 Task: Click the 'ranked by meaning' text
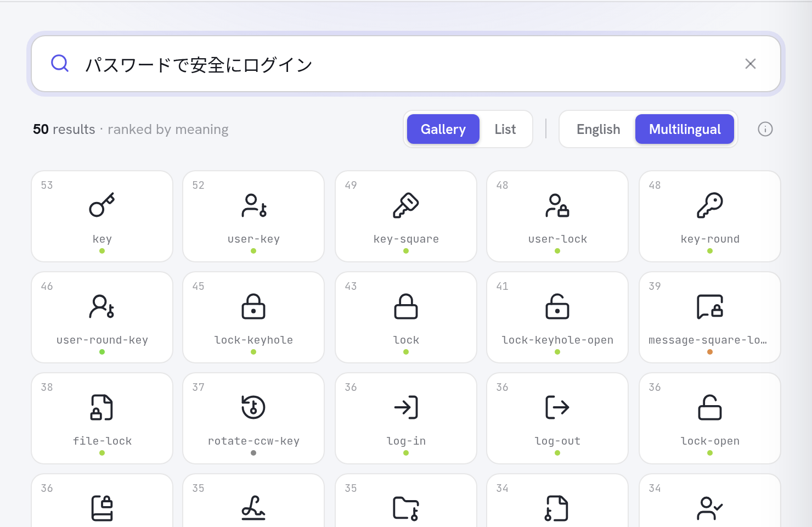168,130
